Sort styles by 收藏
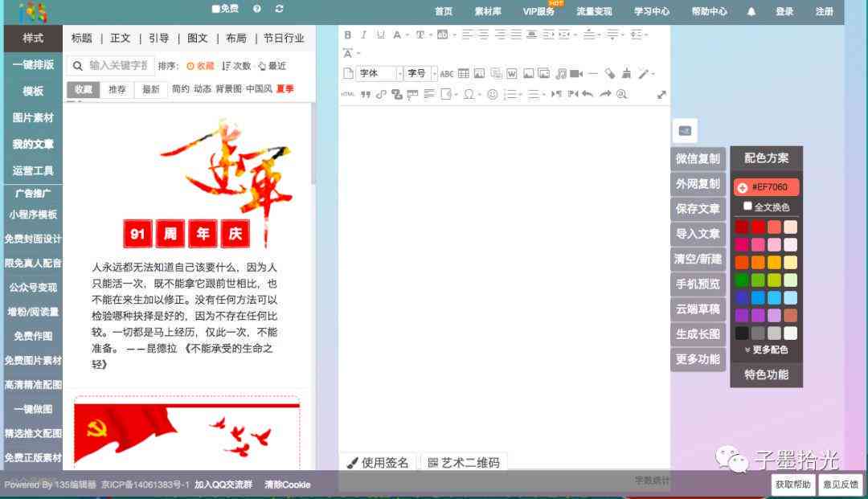 [200, 66]
